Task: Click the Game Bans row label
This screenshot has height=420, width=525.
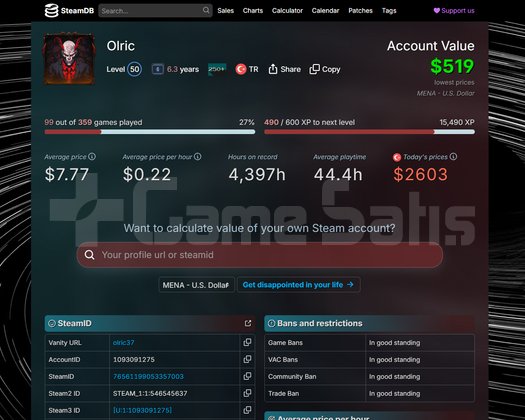Action: 285,343
